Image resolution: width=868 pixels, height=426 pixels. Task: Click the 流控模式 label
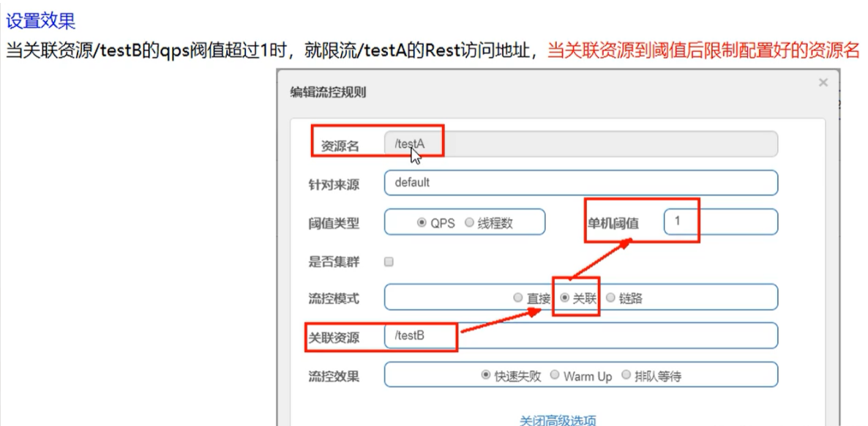334,299
